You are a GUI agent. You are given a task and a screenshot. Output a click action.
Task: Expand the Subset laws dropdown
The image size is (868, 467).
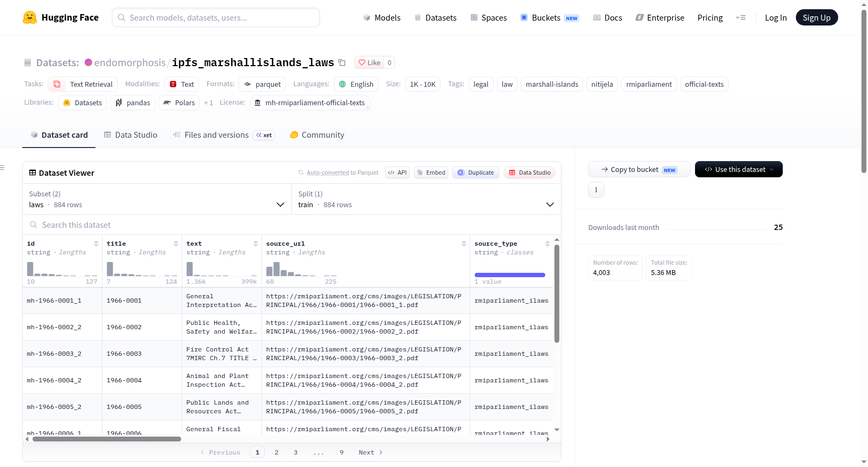(157, 200)
